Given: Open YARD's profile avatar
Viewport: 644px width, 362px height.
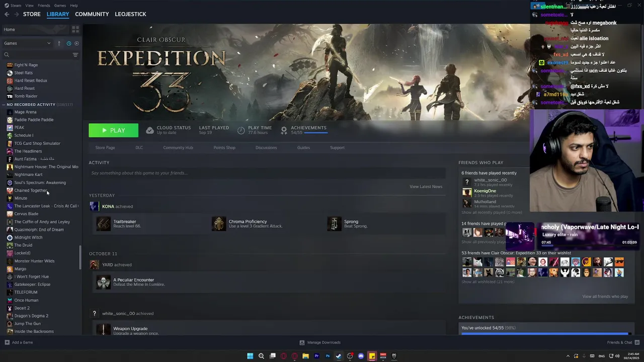Looking at the screenshot, I should 94,264.
